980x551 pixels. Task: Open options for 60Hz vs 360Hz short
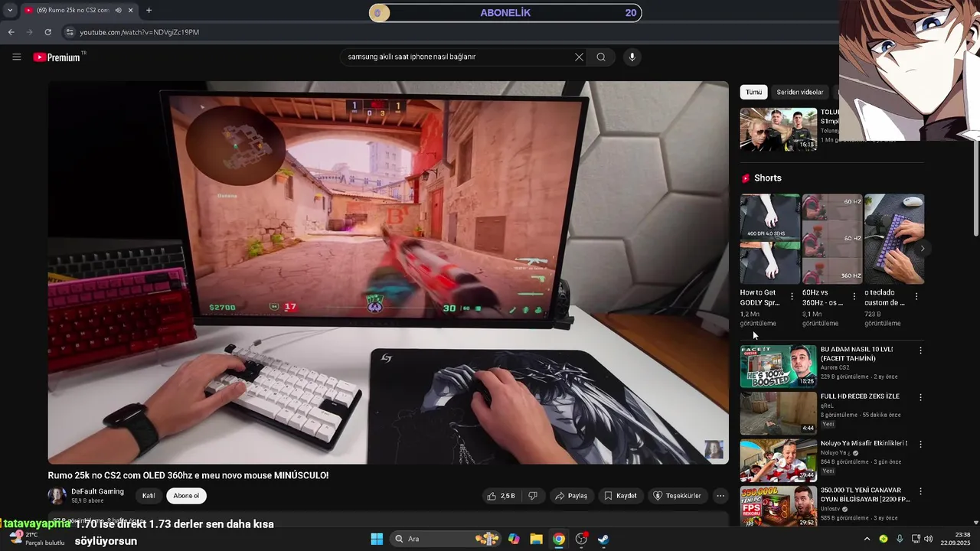(x=854, y=296)
